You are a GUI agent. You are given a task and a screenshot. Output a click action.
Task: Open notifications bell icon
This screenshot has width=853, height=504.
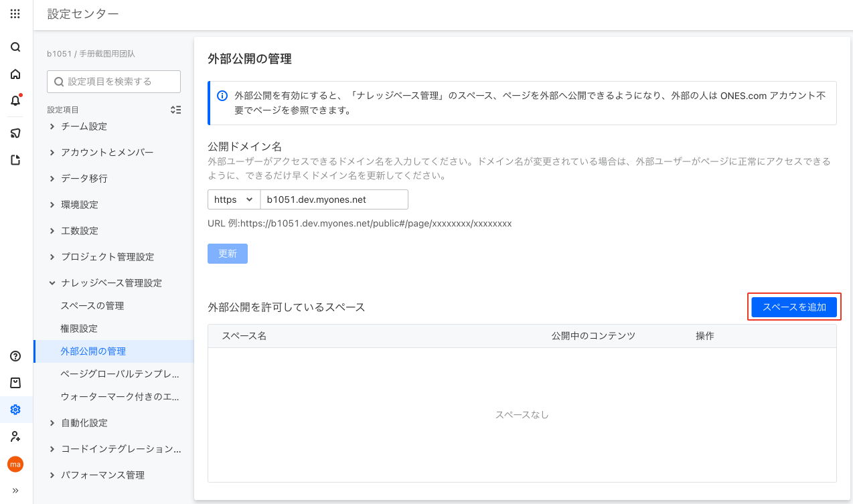point(15,101)
